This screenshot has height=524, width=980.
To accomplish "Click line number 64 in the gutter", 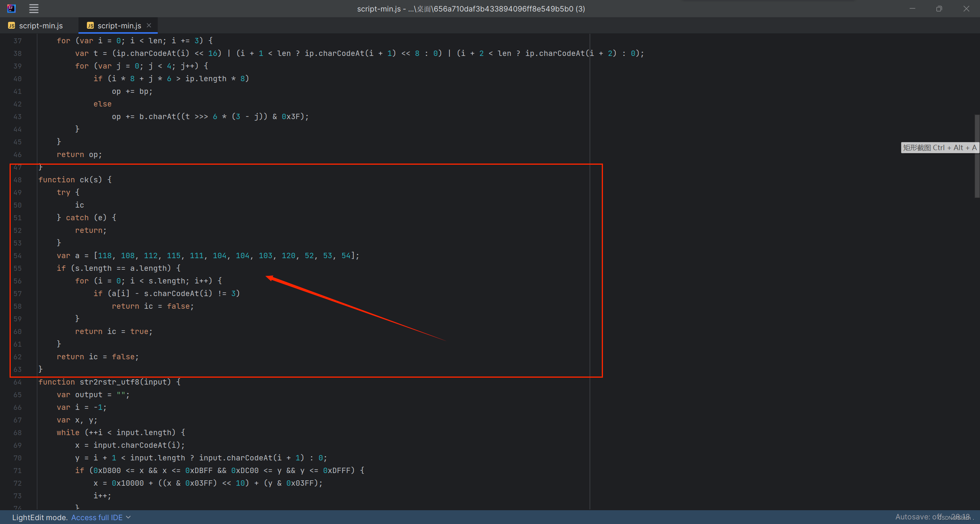I will [x=18, y=382].
